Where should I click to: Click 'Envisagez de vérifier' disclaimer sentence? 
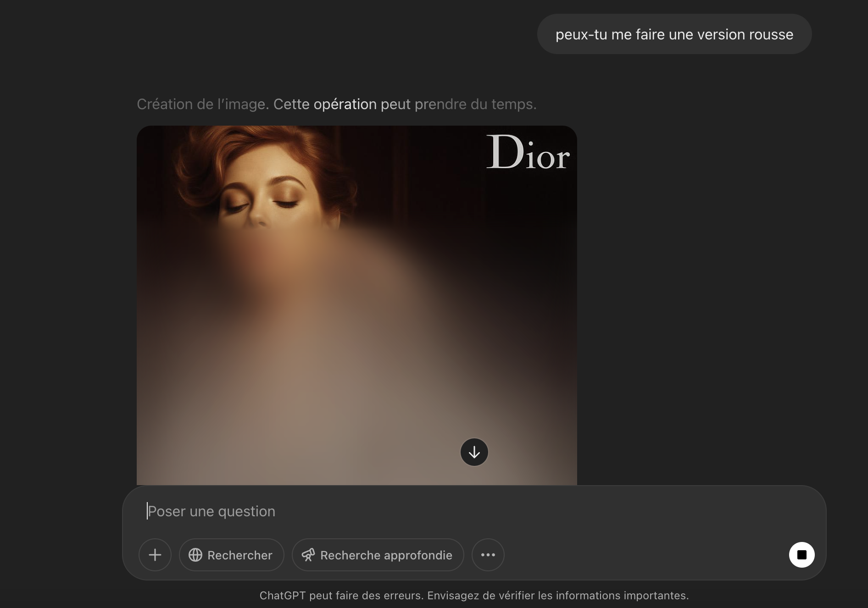click(x=557, y=595)
